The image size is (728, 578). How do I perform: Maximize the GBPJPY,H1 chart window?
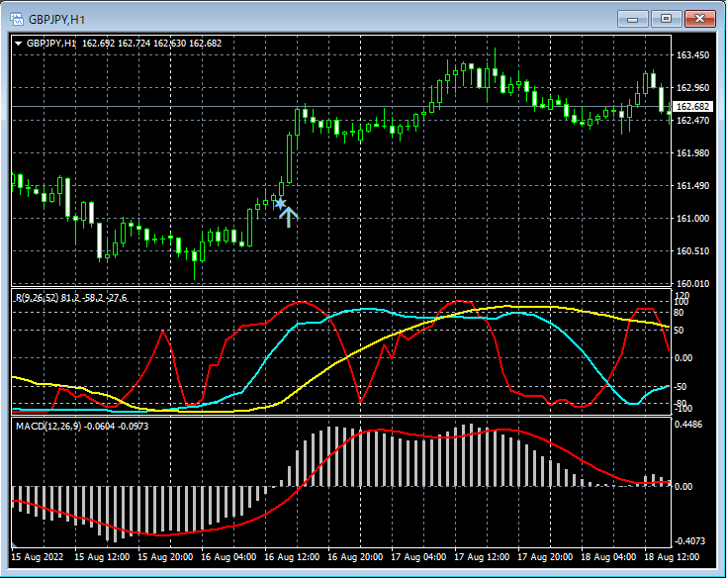(666, 18)
